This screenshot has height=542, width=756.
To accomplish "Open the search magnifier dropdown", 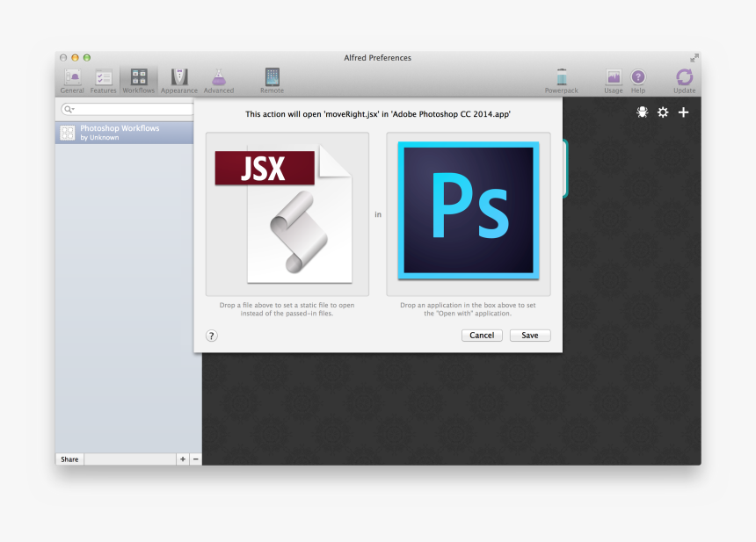I will tap(69, 109).
